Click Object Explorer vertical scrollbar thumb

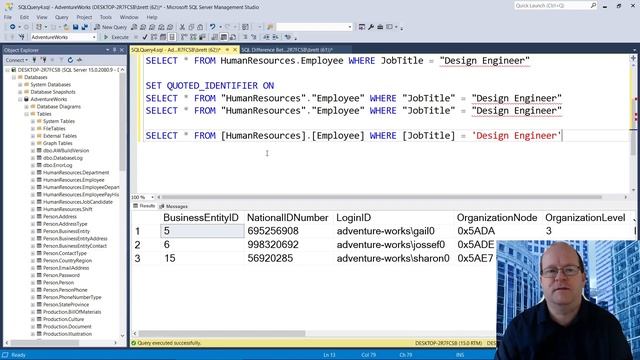pos(122,122)
